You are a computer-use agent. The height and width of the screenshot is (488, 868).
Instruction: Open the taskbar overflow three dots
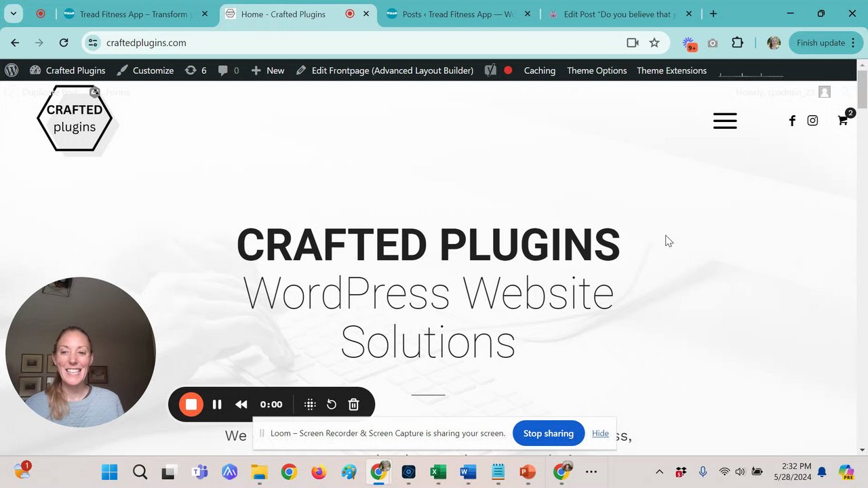pyautogui.click(x=591, y=472)
